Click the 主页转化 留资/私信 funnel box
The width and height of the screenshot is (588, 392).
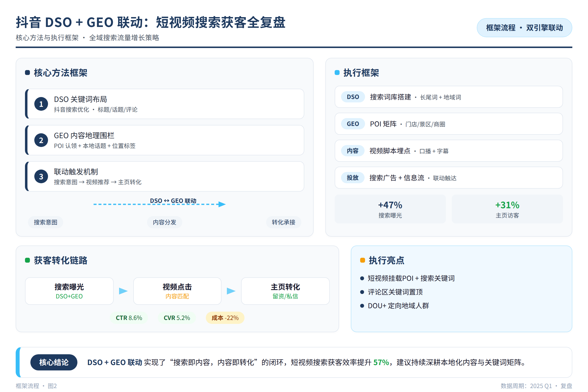point(285,291)
